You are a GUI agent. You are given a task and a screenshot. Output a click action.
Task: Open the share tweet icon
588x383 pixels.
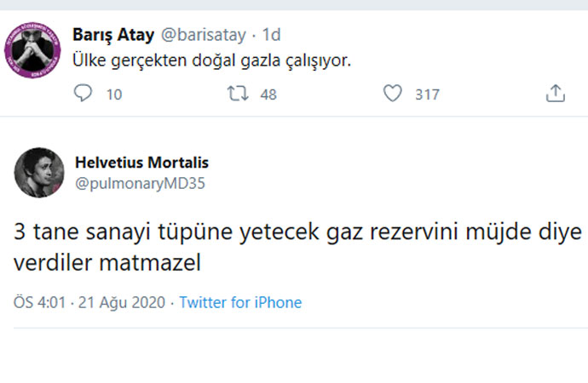(555, 94)
